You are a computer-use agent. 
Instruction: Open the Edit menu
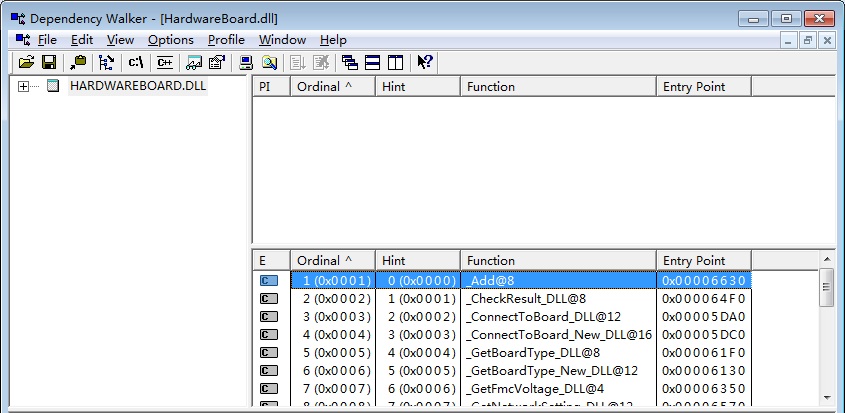click(82, 40)
